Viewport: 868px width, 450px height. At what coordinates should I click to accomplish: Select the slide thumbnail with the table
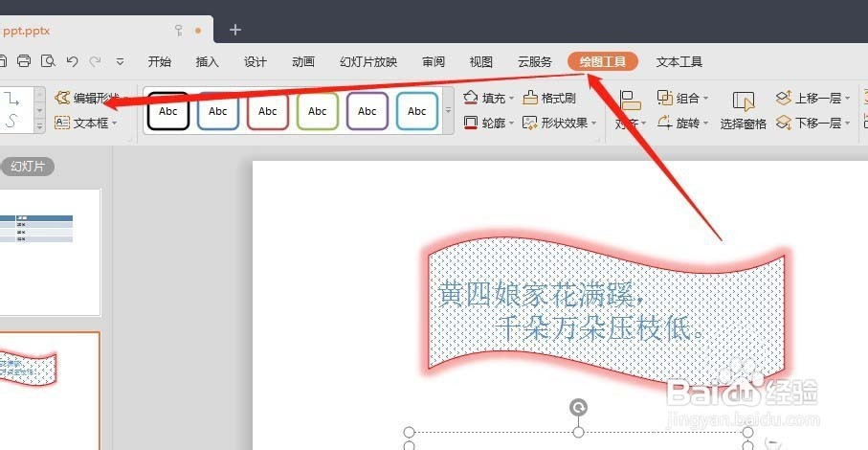click(x=50, y=252)
